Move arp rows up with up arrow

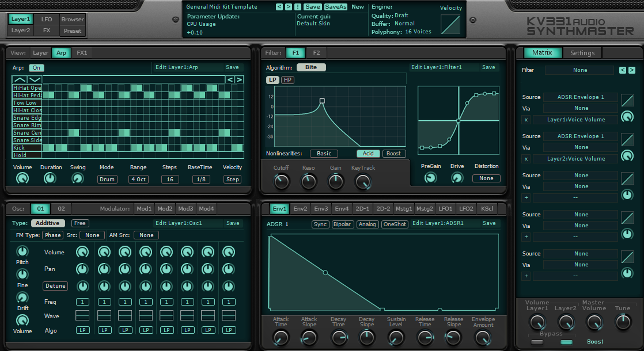click(20, 79)
